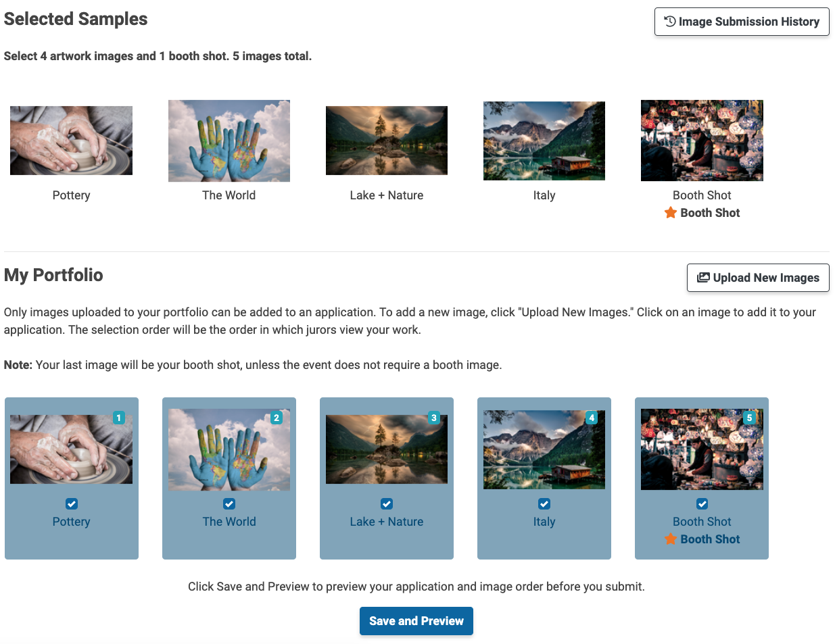This screenshot has height=644, width=835.
Task: Click the upload images icon
Action: click(703, 278)
